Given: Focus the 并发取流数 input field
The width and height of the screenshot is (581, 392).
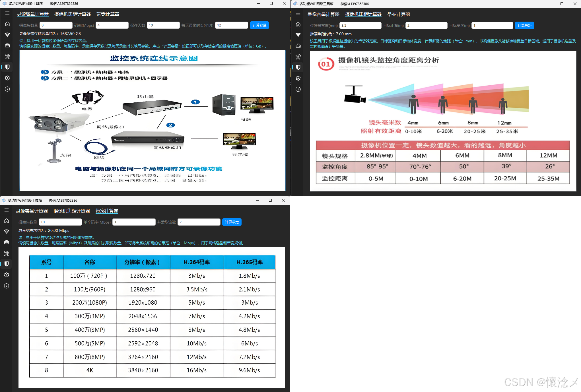Looking at the screenshot, I should pos(199,222).
